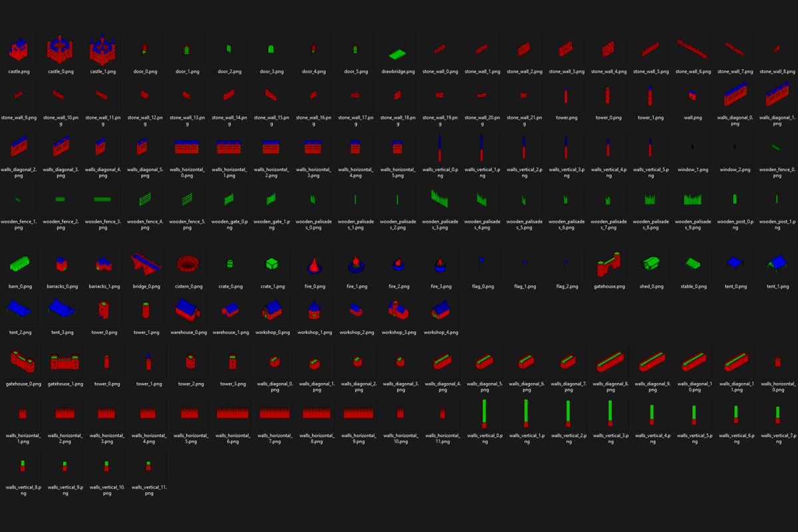
Task: Select the window_1.png file name
Action: point(693,170)
